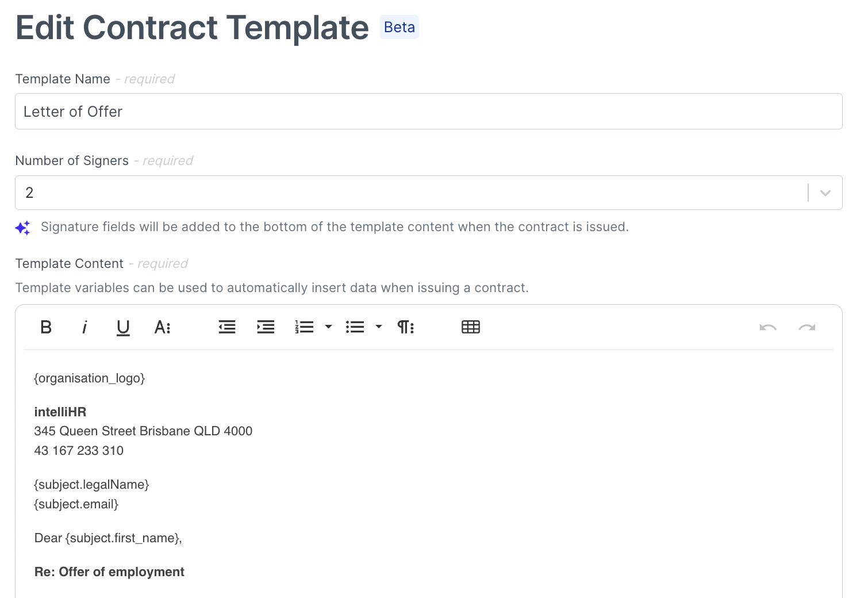Apply underline formatting
Viewport: 868px width, 598px height.
click(122, 327)
